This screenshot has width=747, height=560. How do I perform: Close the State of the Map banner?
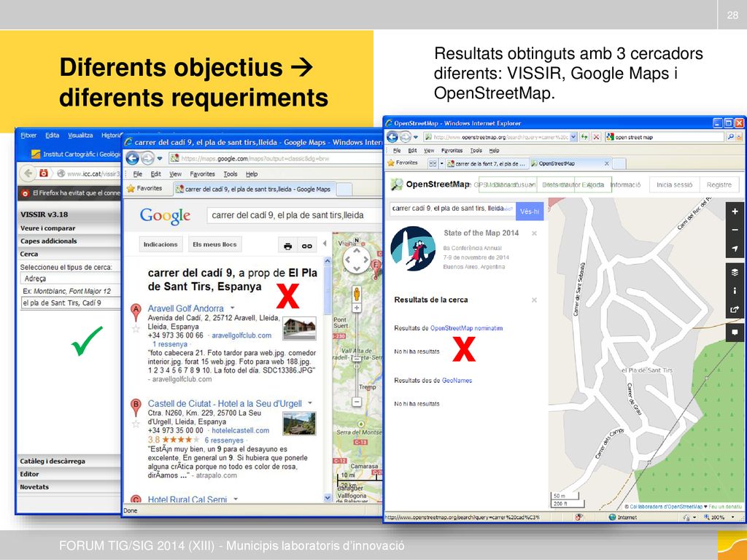click(534, 233)
